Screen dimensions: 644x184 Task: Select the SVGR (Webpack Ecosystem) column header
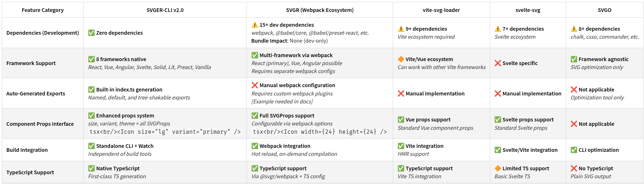[320, 10]
